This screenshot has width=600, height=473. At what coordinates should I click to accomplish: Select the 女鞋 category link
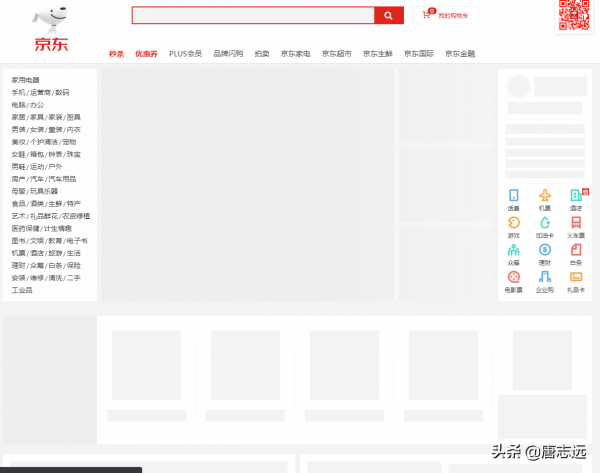[18, 154]
